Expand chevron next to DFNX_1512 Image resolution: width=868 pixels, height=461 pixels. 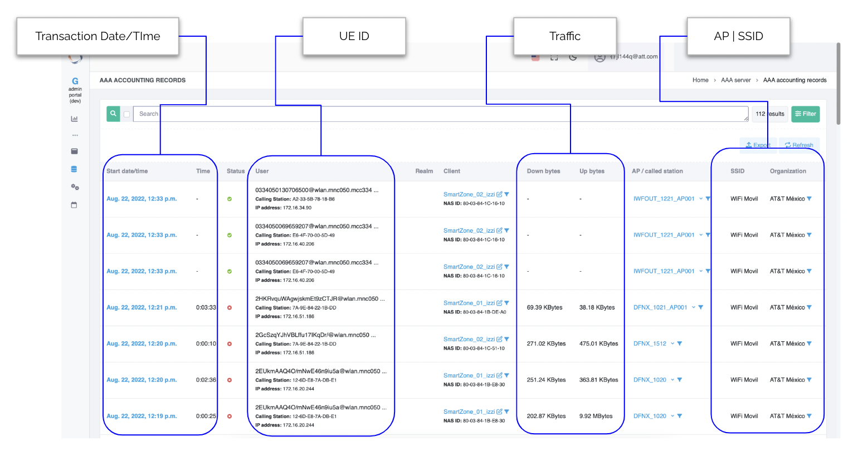(x=672, y=344)
